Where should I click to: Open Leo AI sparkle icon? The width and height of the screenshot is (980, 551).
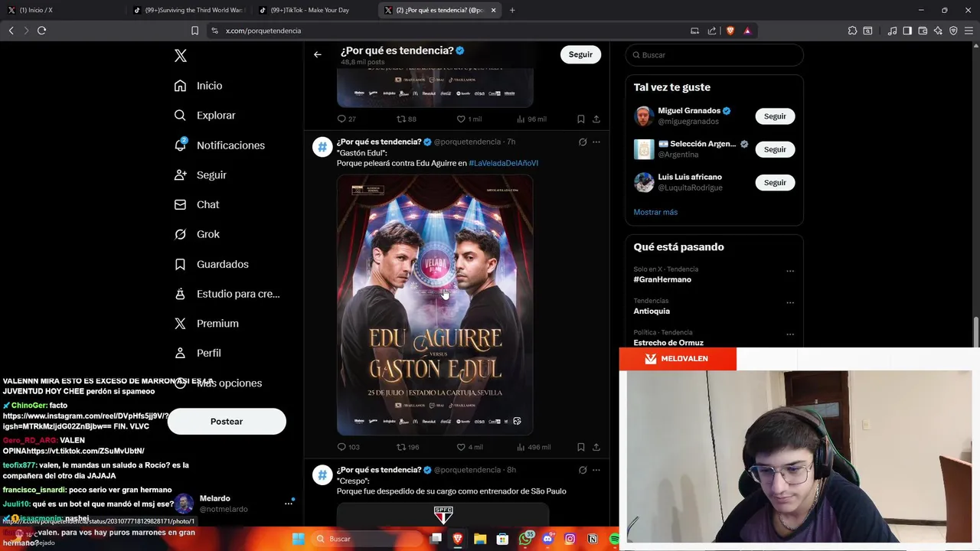coord(938,31)
